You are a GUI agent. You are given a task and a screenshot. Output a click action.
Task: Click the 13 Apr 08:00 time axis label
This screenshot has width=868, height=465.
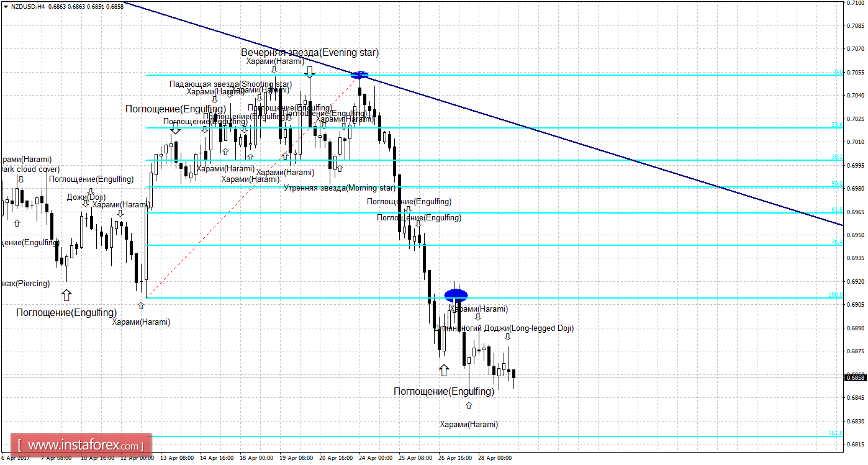pyautogui.click(x=176, y=458)
